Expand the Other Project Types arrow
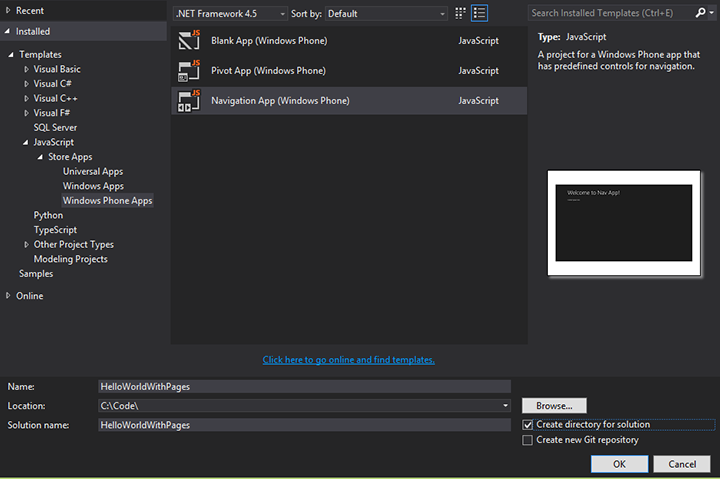Viewport: 720px width, 479px height. [26, 245]
